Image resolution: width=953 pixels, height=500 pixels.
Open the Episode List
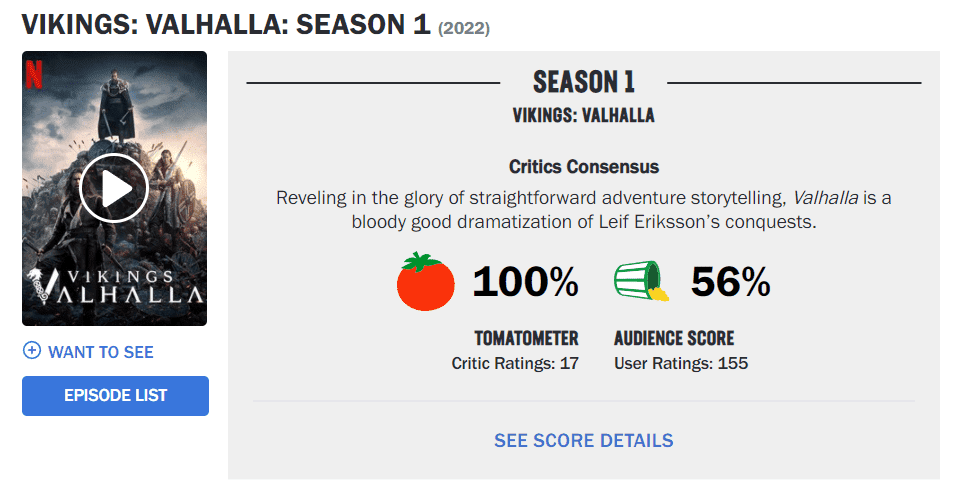(x=115, y=395)
